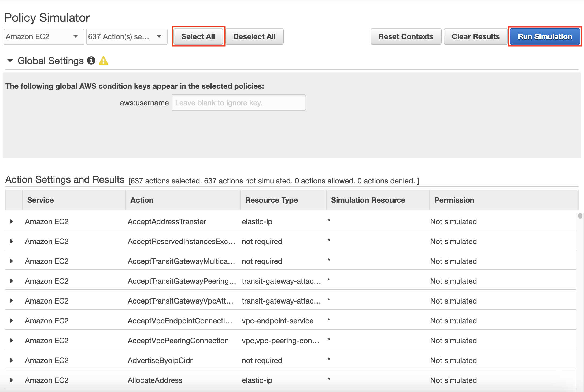
Task: Click the Permission column header
Action: pyautogui.click(x=454, y=200)
